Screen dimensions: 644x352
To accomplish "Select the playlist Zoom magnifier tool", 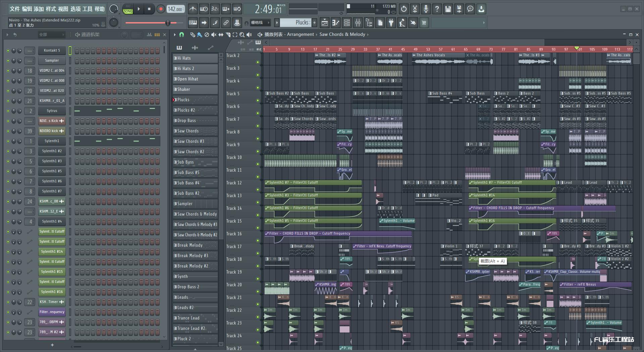I will pos(242,35).
